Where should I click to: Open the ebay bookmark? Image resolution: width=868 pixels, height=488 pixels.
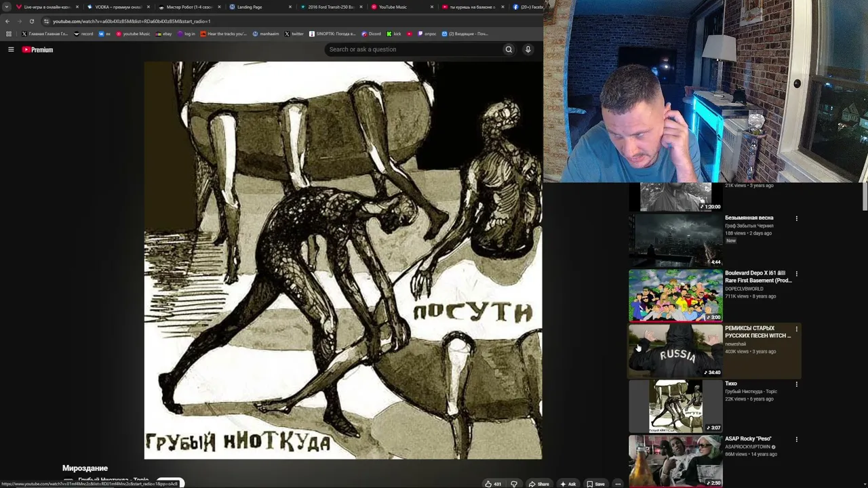click(x=163, y=34)
